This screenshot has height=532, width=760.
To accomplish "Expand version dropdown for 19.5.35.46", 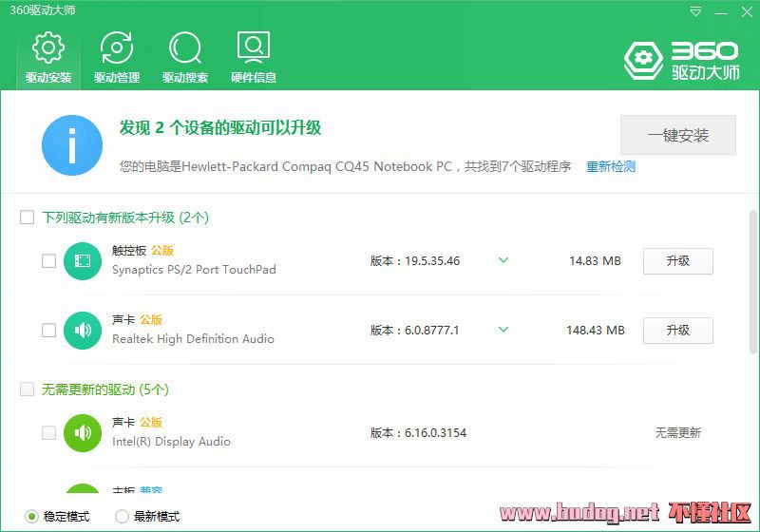I will (x=503, y=260).
